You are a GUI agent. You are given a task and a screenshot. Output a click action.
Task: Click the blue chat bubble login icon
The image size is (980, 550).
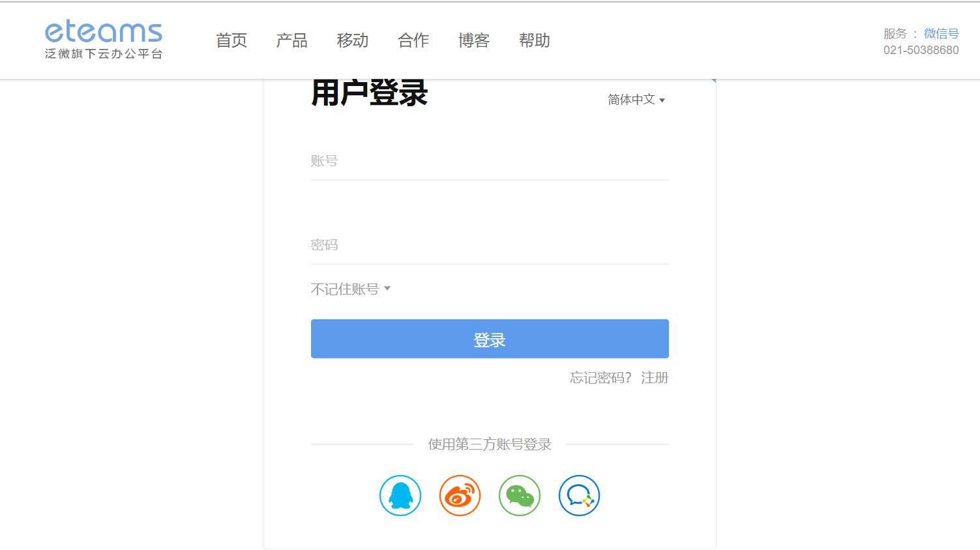(579, 496)
